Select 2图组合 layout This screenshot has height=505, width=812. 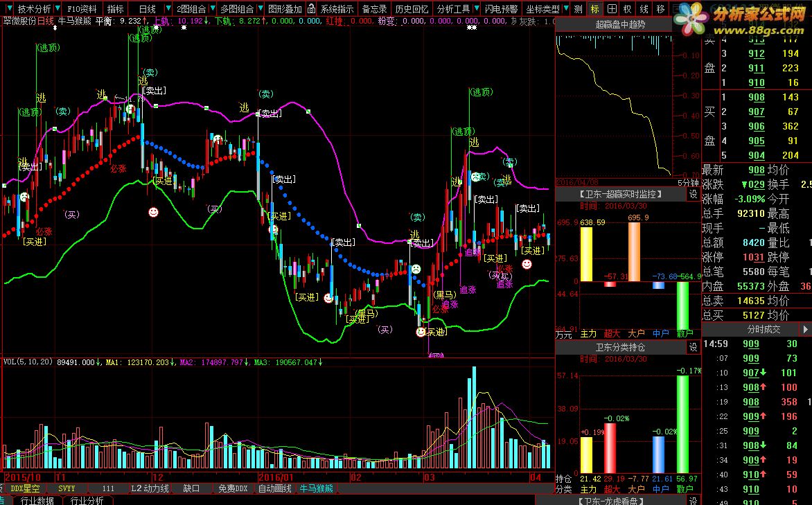191,9
